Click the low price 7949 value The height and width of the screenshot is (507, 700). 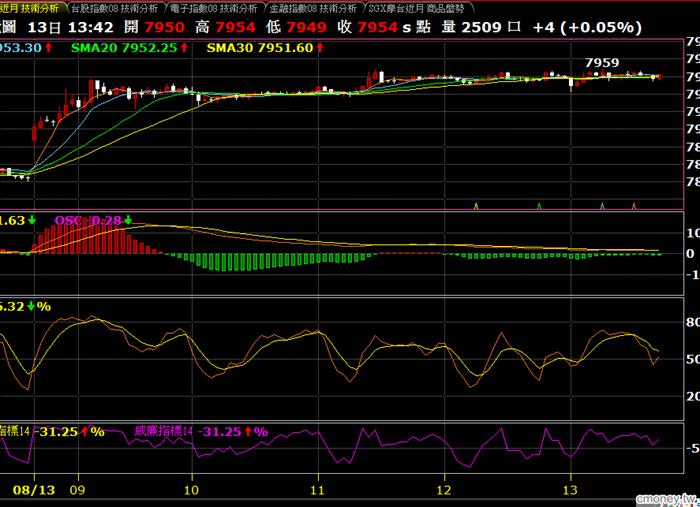pos(306,27)
